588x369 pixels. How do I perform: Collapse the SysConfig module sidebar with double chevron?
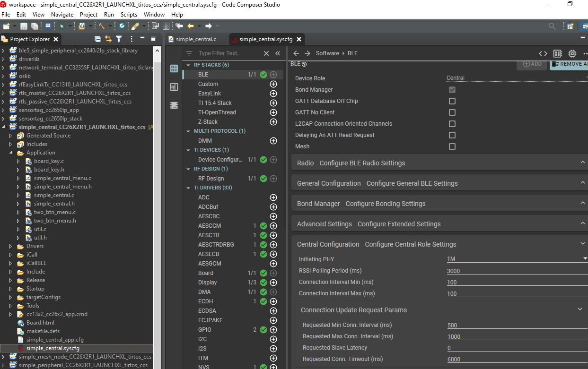click(278, 53)
